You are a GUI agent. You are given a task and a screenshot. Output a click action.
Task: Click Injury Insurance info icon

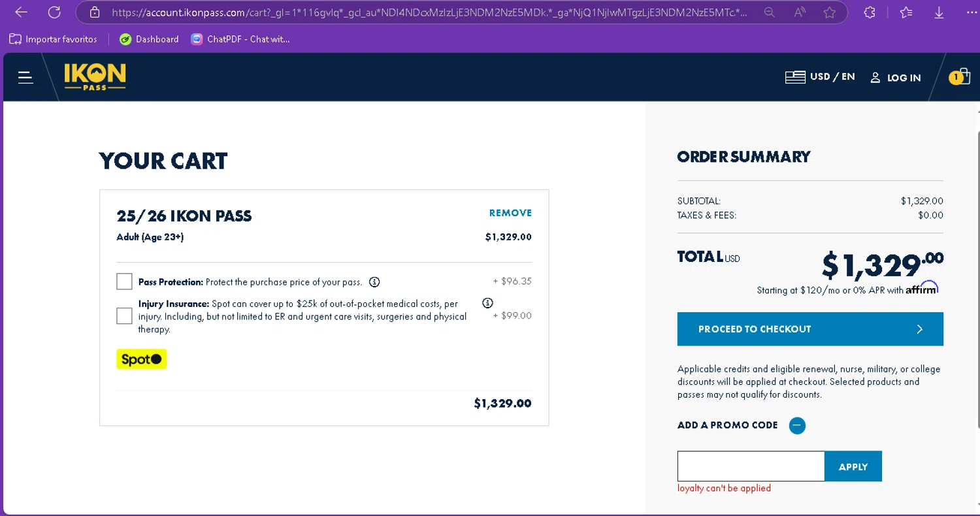pos(487,303)
